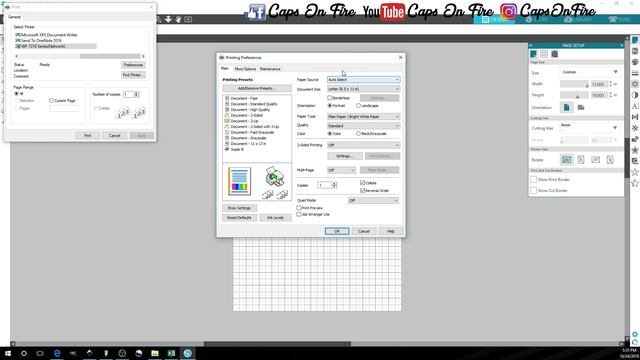Check Show Print Border in Page Setup
This screenshot has height=360, width=640.
tap(533, 180)
